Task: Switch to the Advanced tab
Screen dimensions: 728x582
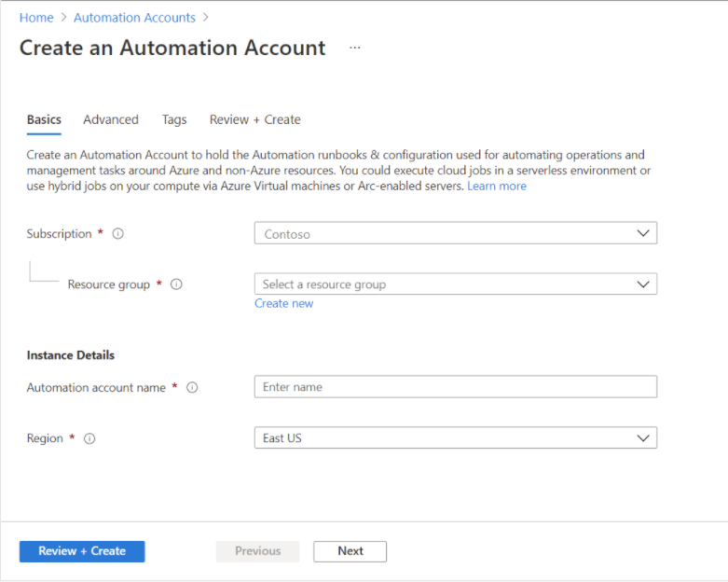Action: (x=111, y=119)
